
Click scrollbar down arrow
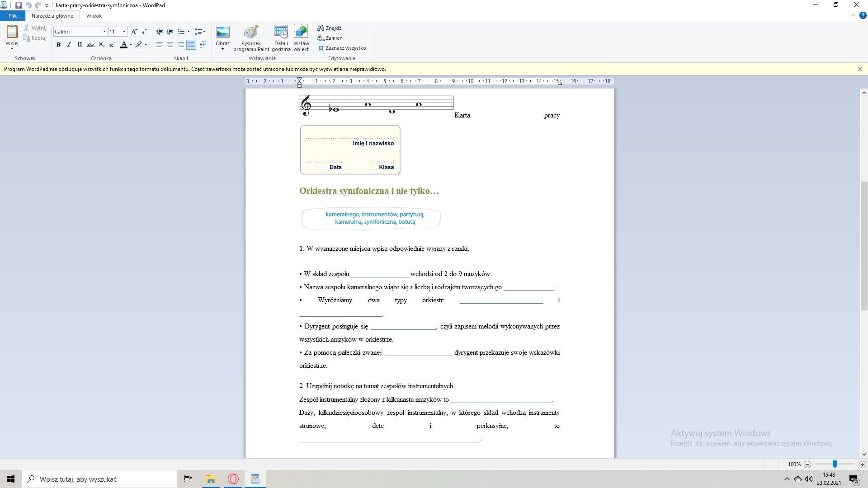[x=864, y=455]
